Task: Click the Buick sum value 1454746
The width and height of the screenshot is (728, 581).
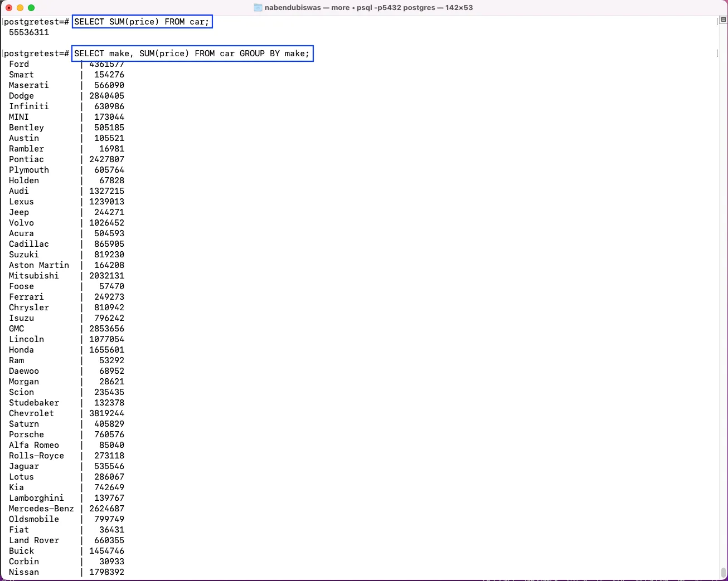Action: coord(107,551)
